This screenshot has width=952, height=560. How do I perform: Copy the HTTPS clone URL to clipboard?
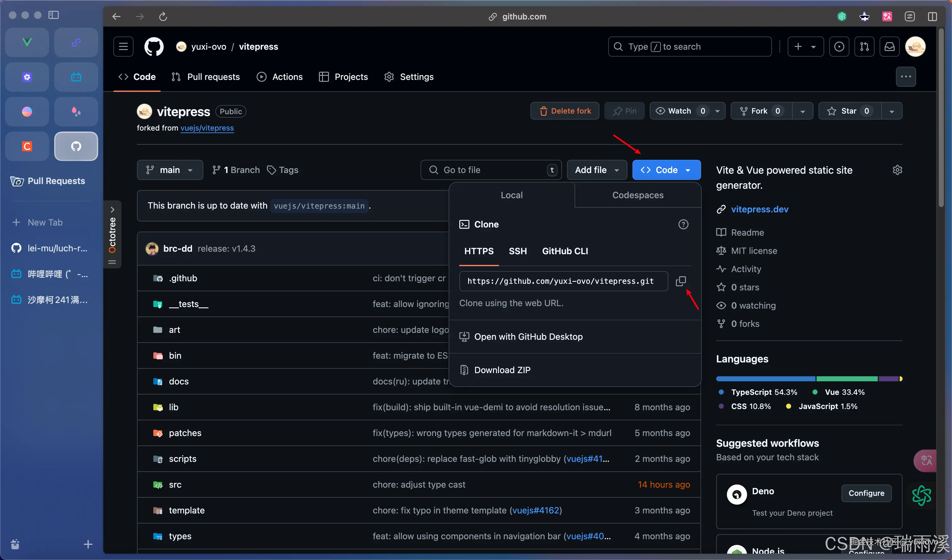coord(681,281)
